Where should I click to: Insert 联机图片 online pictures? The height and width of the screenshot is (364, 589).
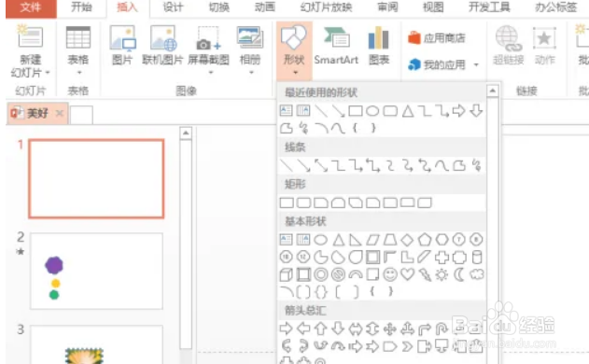(162, 45)
